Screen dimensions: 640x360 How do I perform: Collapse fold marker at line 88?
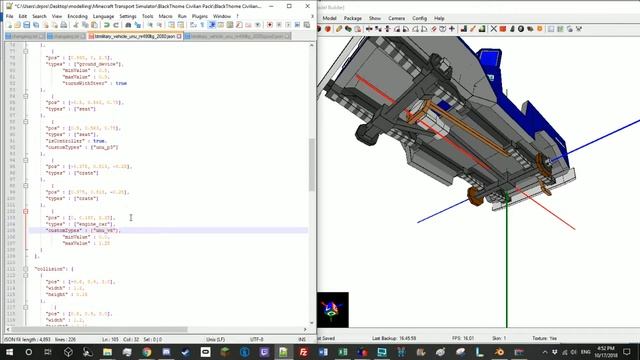pyautogui.click(x=26, y=122)
